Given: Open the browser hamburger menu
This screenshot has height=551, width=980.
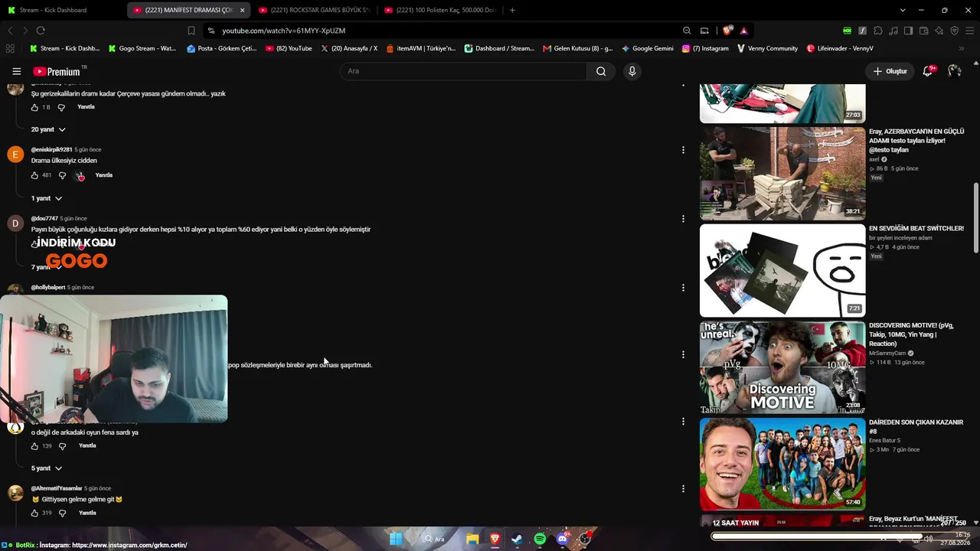Looking at the screenshot, I should click(x=969, y=31).
